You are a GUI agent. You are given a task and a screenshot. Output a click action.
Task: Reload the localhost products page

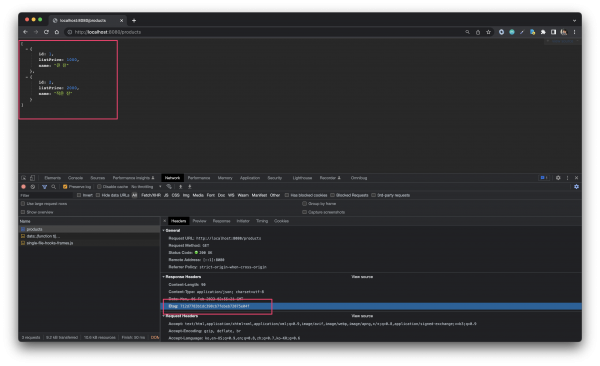(46, 32)
